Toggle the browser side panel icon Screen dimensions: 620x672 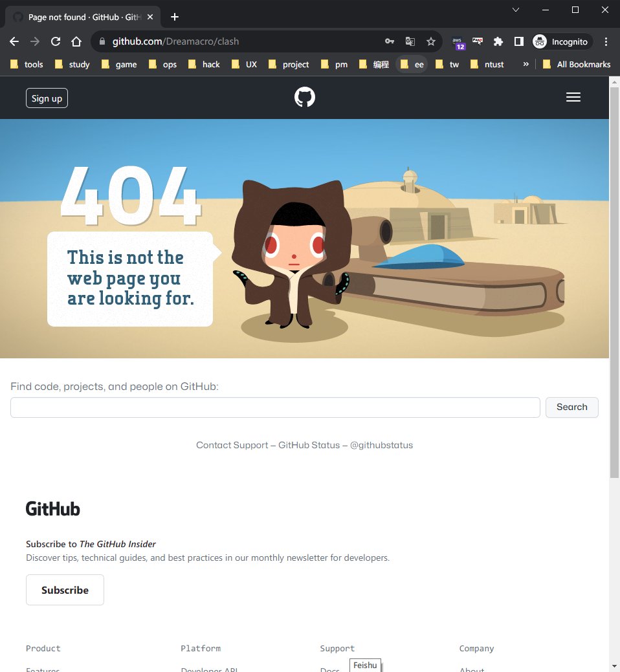[519, 41]
